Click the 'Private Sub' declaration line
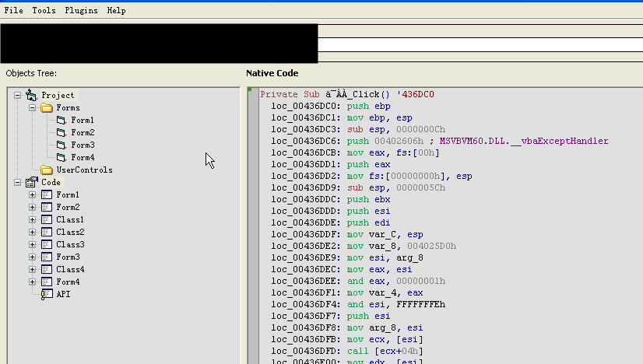This screenshot has width=643, height=364. [x=347, y=94]
